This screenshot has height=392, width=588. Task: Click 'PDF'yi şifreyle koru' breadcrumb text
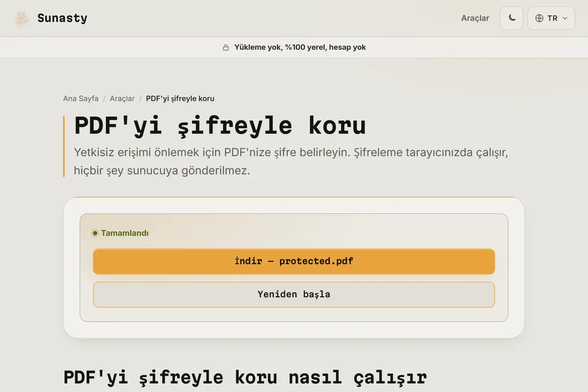180,98
